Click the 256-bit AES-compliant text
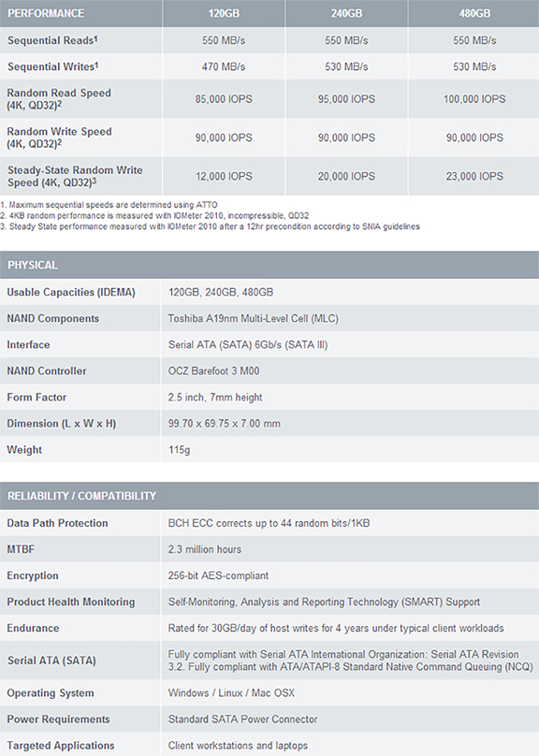Viewport: 539px width, 756px height. click(x=218, y=575)
